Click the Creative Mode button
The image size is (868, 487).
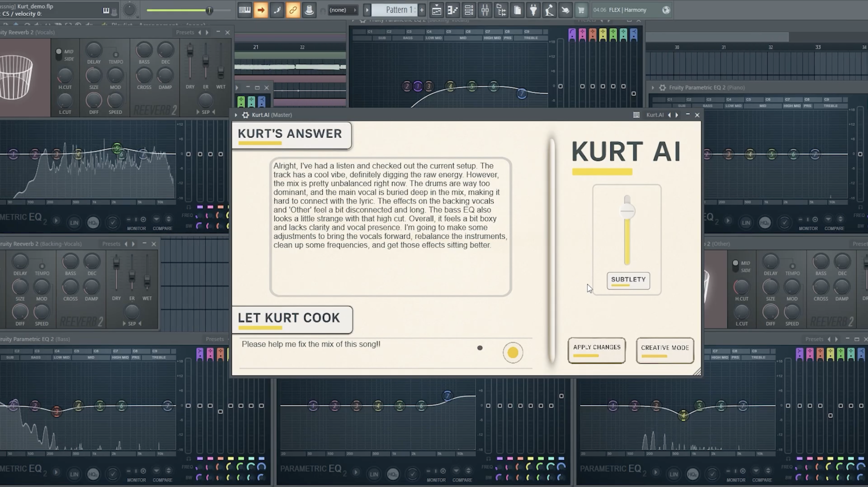(665, 351)
